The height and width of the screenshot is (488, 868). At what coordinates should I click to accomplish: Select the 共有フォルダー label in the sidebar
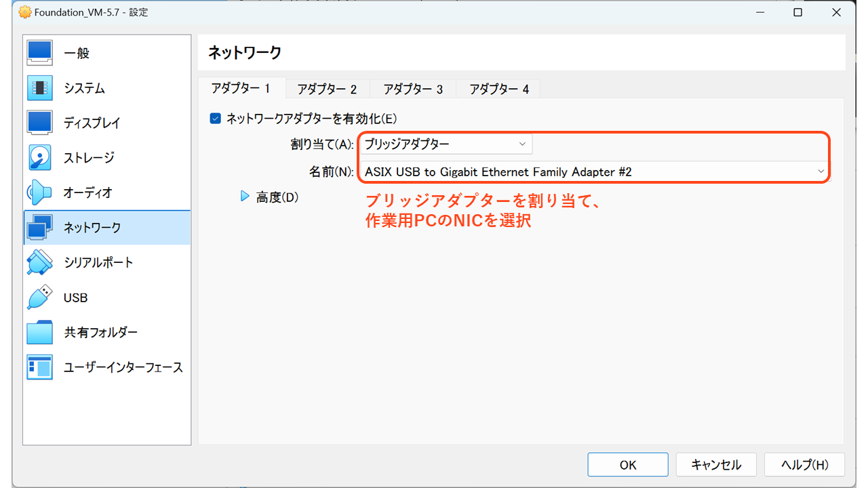click(101, 332)
